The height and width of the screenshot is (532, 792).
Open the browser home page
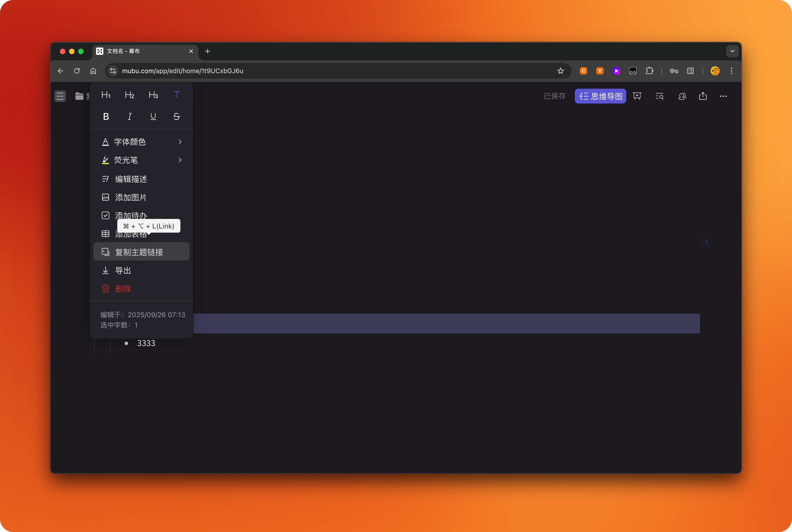[x=93, y=71]
